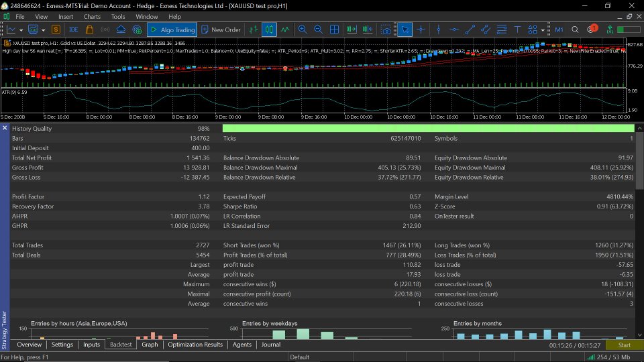The image size is (644, 362).
Task: Take a chart screenshot with camera icon
Action: tap(386, 29)
